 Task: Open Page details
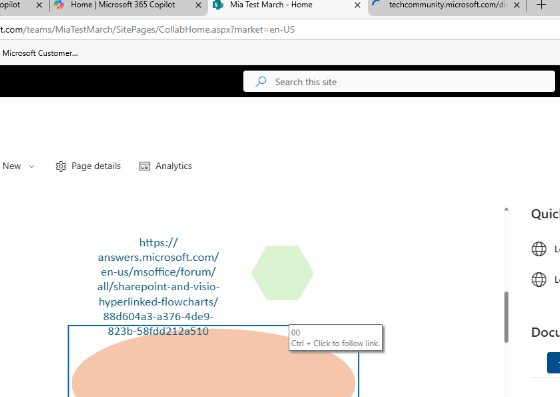coord(88,166)
